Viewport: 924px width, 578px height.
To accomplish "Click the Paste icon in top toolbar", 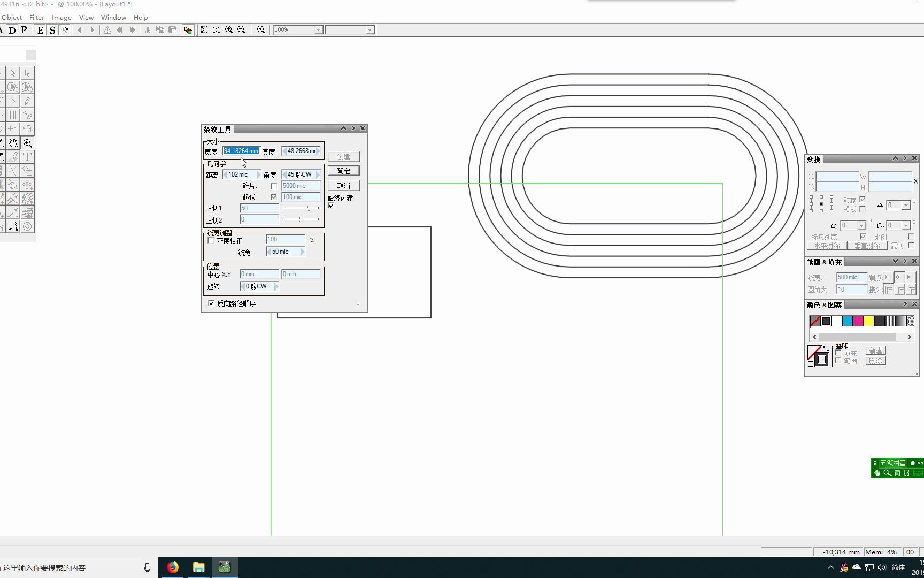I will pos(172,30).
